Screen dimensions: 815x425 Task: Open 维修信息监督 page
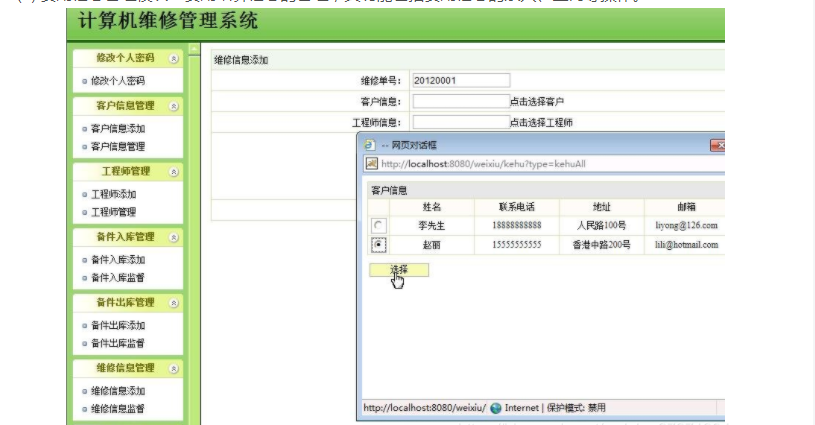point(118,409)
